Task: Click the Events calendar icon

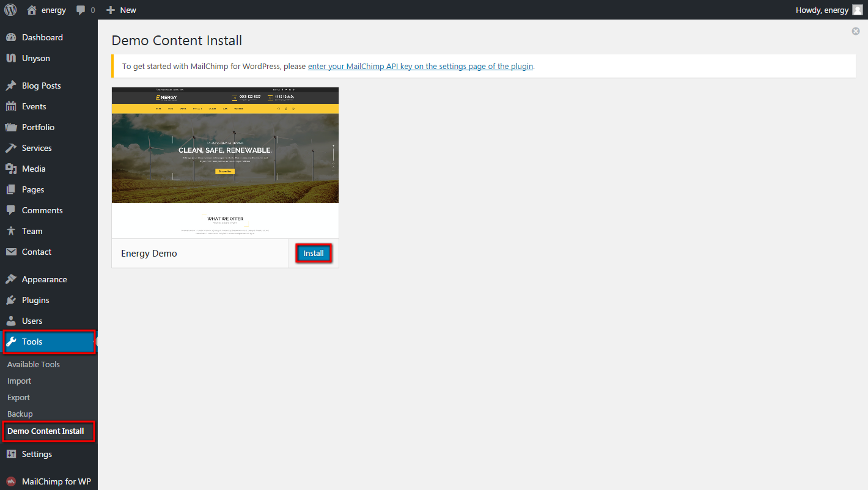Action: pyautogui.click(x=11, y=106)
